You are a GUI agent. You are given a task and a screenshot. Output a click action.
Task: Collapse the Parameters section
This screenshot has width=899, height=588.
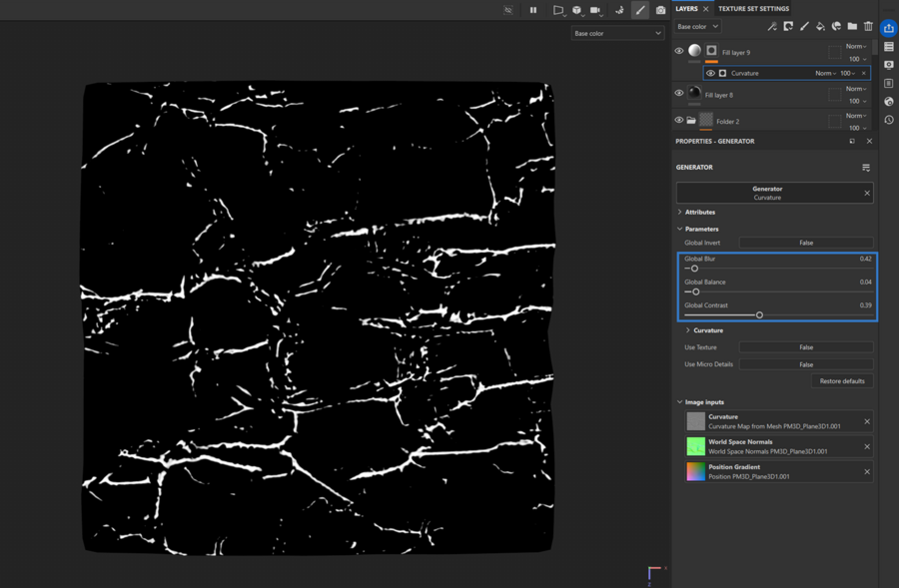(701, 229)
